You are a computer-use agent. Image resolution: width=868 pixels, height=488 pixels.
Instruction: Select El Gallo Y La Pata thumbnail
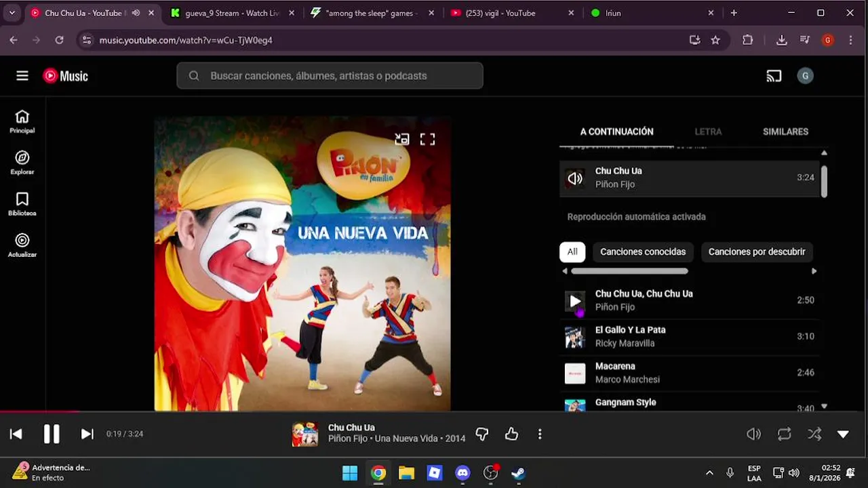(575, 337)
